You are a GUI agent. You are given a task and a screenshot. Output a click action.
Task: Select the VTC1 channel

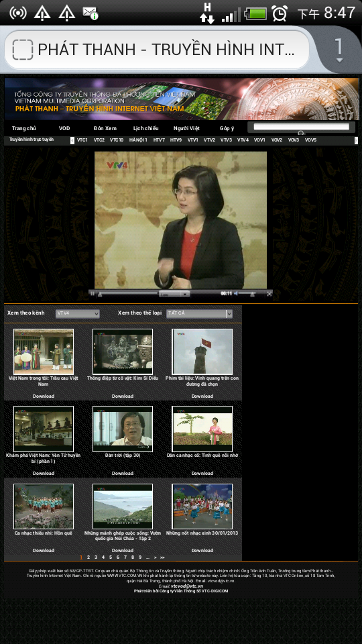pyautogui.click(x=82, y=140)
